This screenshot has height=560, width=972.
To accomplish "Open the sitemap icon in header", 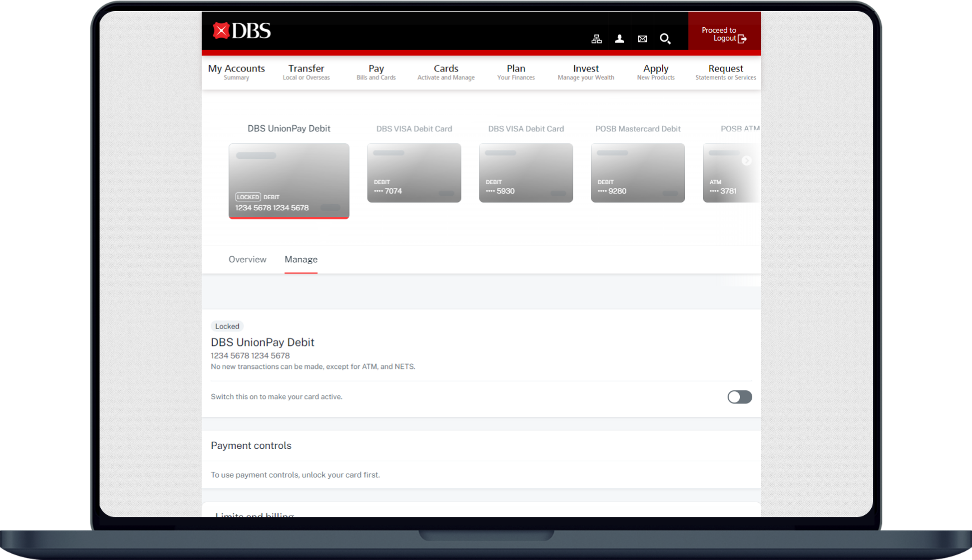I will click(x=596, y=39).
